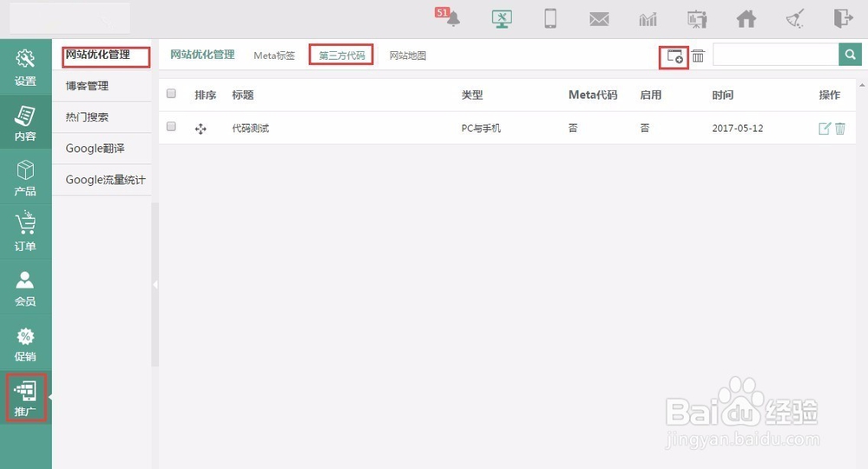Switch to the mobile phone view icon
Image resolution: width=868 pixels, height=469 pixels.
click(x=550, y=19)
